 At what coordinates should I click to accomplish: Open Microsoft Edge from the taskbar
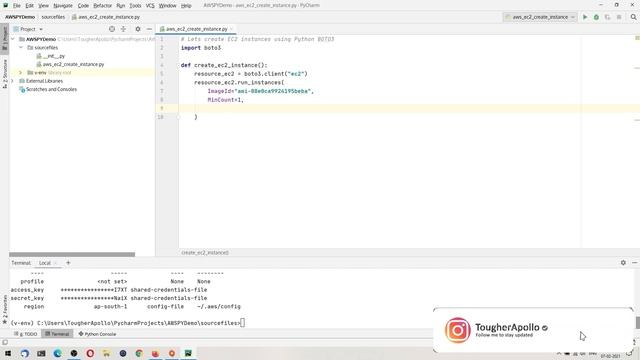[58, 353]
